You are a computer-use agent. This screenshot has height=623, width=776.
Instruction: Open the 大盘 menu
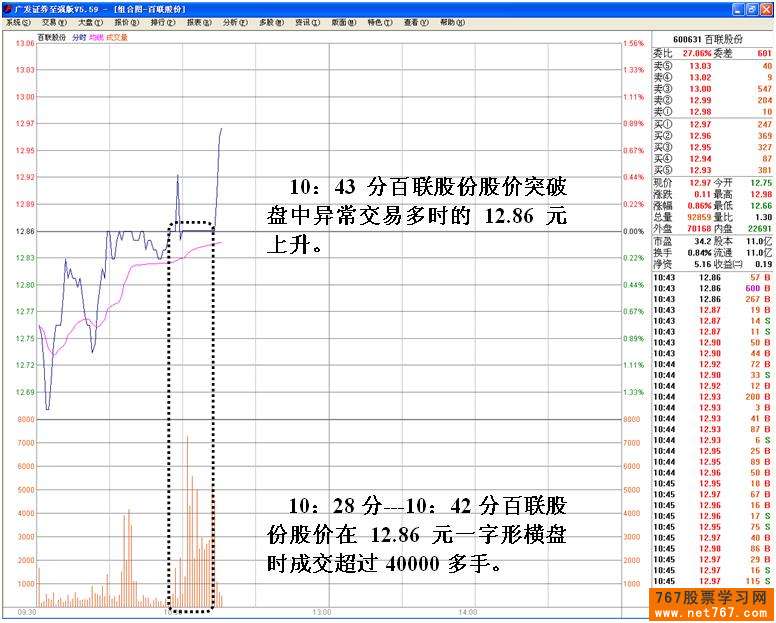tap(90, 23)
